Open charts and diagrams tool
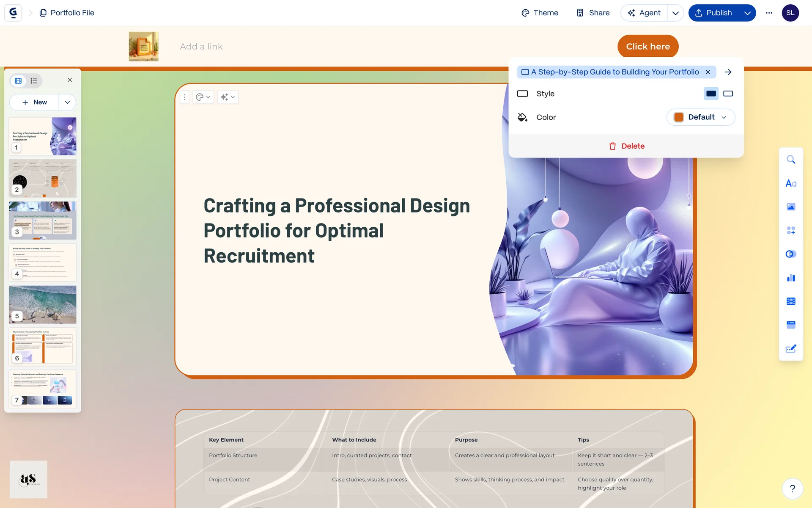 pos(791,278)
